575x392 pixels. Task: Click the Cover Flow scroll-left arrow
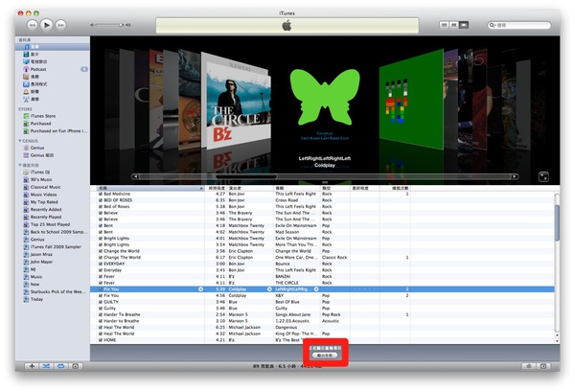[x=135, y=176]
